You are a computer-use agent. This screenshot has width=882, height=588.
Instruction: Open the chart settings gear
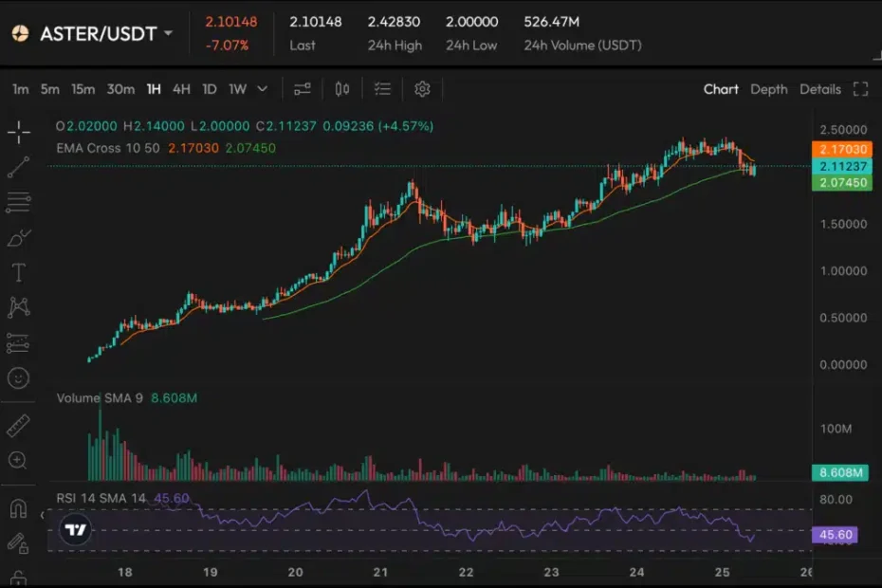pyautogui.click(x=422, y=89)
